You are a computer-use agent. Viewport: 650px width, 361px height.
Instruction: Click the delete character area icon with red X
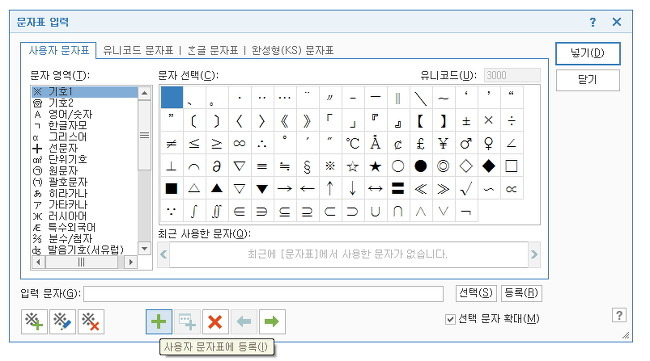point(91,322)
